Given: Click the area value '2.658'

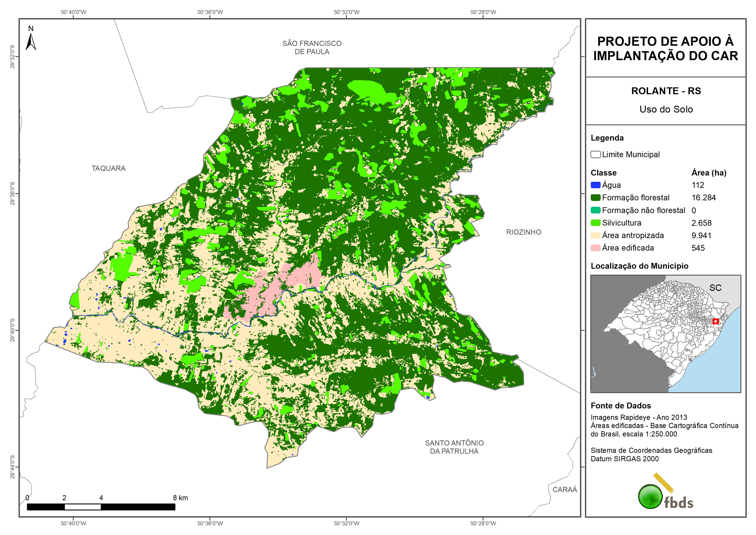Looking at the screenshot, I should [x=701, y=223].
